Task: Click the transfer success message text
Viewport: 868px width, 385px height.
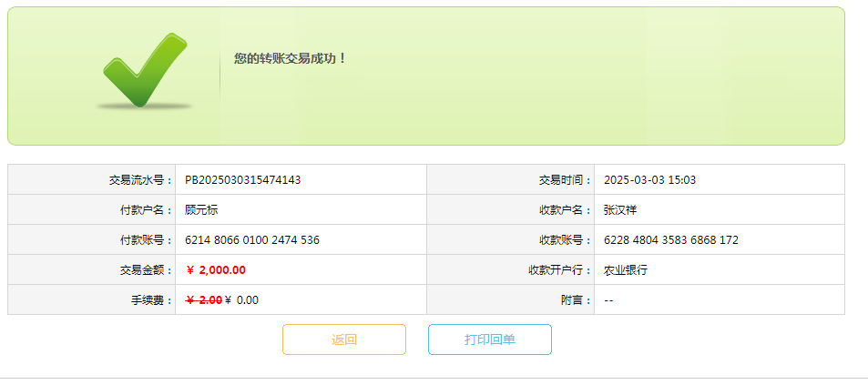Action: coord(291,58)
